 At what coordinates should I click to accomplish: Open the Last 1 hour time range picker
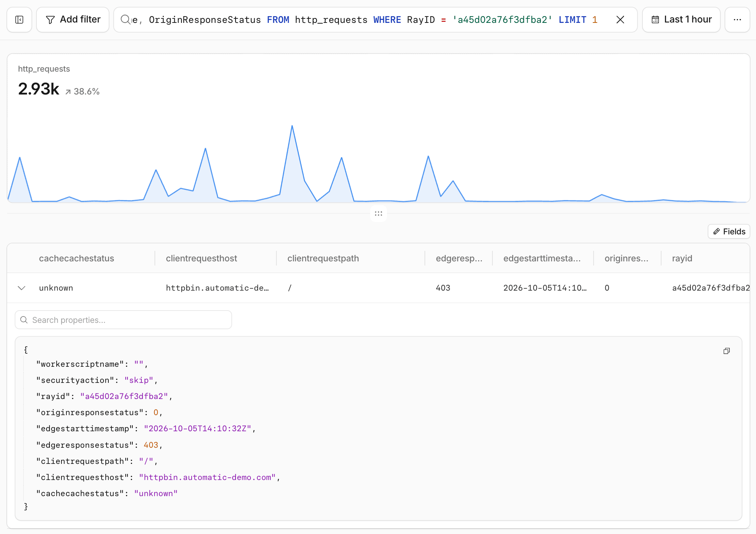coord(681,19)
